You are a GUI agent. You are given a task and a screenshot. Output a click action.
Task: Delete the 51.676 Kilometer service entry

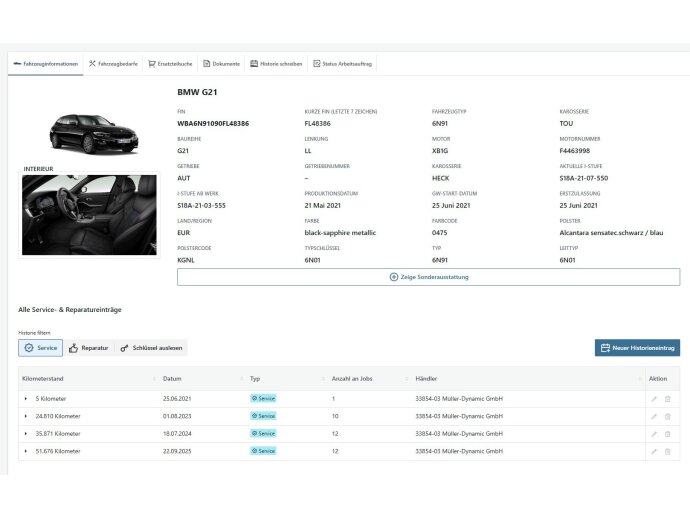[x=668, y=451]
